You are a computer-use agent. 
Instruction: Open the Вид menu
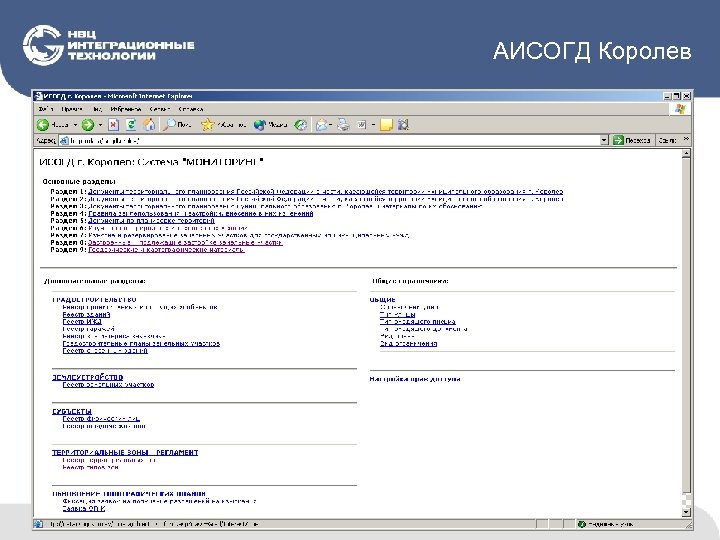pos(97,109)
